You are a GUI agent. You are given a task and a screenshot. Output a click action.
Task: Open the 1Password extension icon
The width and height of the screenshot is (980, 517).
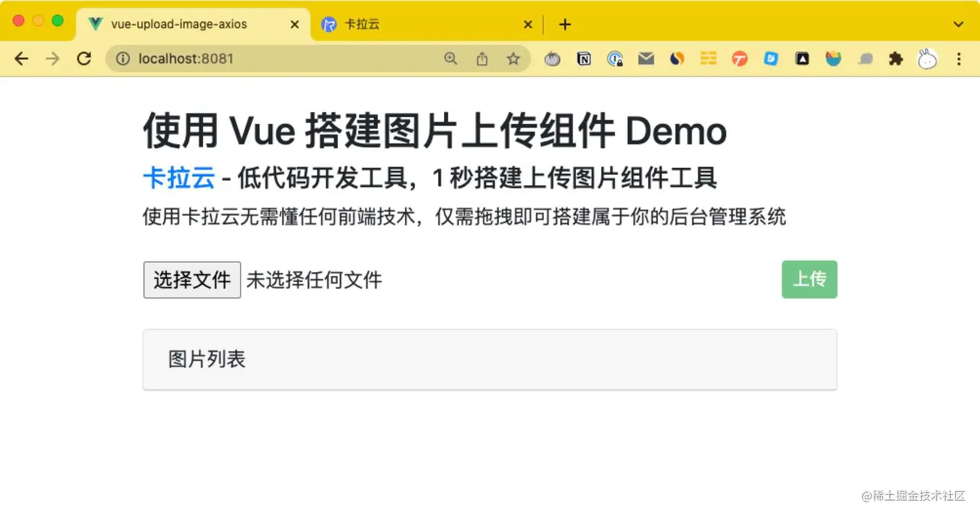pyautogui.click(x=615, y=59)
